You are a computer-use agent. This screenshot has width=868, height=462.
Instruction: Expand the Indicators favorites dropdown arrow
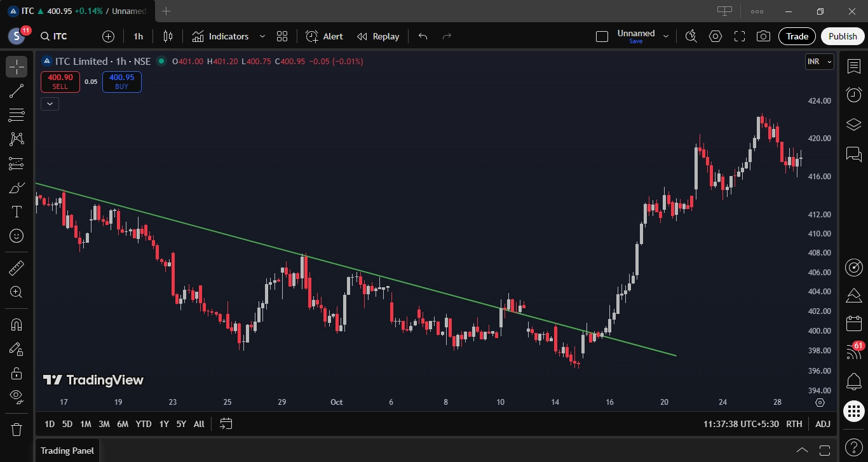click(x=262, y=36)
